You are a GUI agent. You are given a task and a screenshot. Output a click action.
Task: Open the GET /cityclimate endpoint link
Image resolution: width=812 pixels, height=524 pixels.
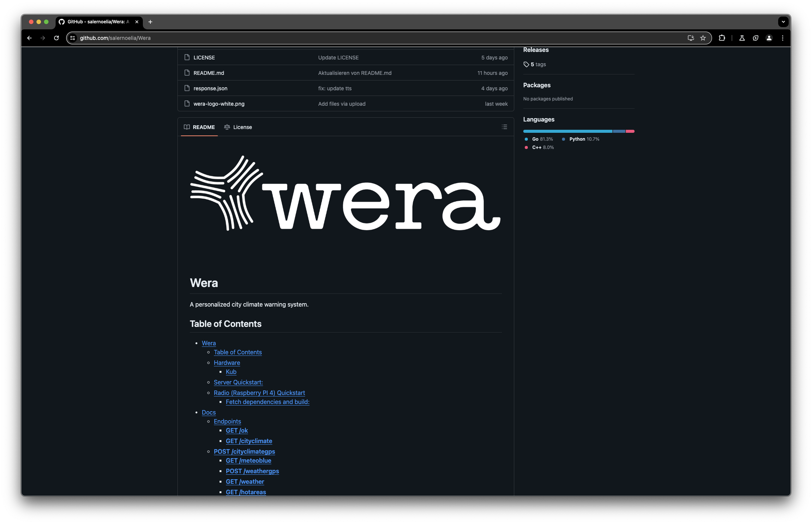coord(249,441)
